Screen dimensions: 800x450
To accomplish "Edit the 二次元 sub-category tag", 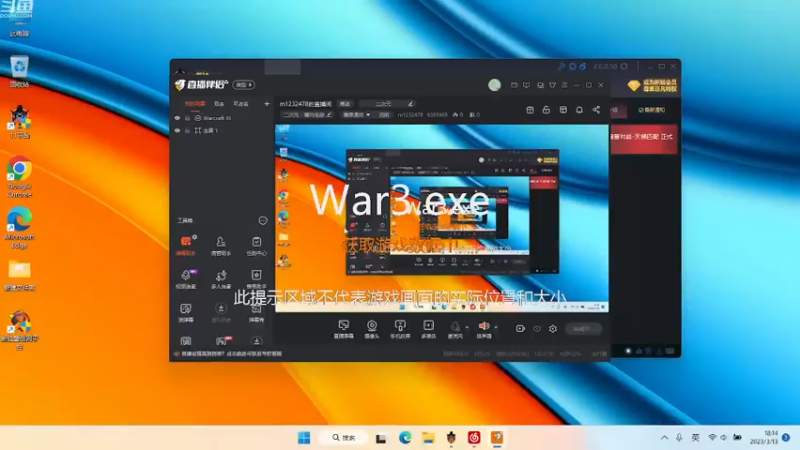I will coord(307,115).
